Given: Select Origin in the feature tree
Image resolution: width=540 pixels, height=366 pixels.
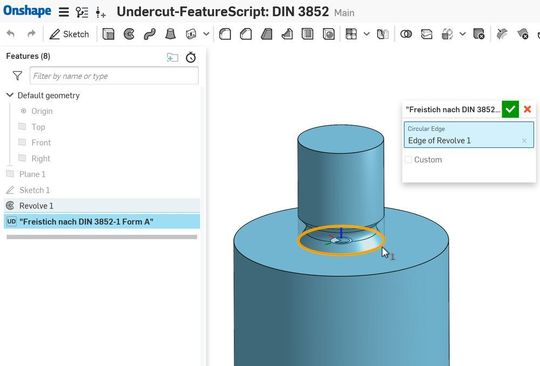Looking at the screenshot, I should click(42, 111).
